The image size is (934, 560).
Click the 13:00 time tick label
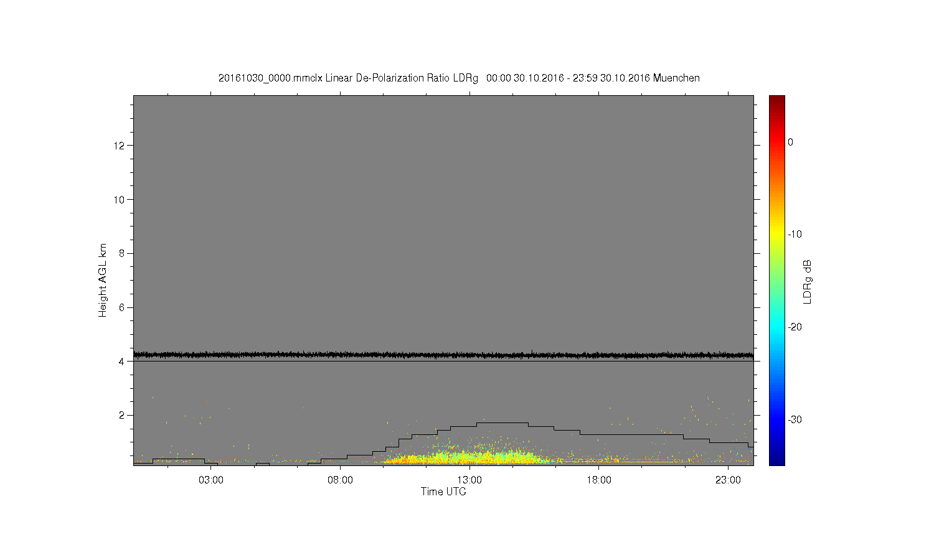(469, 480)
